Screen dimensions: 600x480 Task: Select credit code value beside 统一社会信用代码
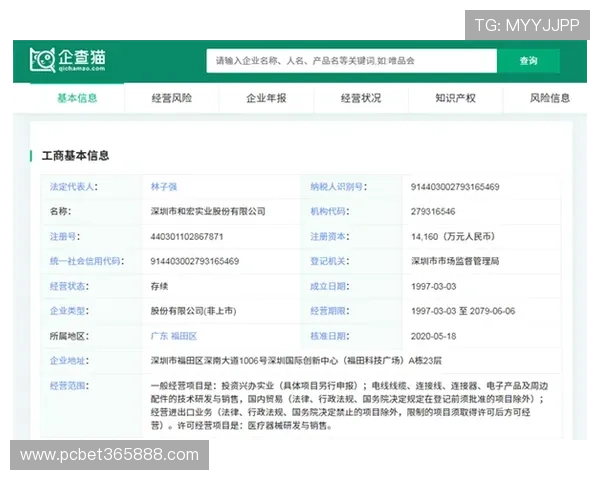tap(195, 261)
